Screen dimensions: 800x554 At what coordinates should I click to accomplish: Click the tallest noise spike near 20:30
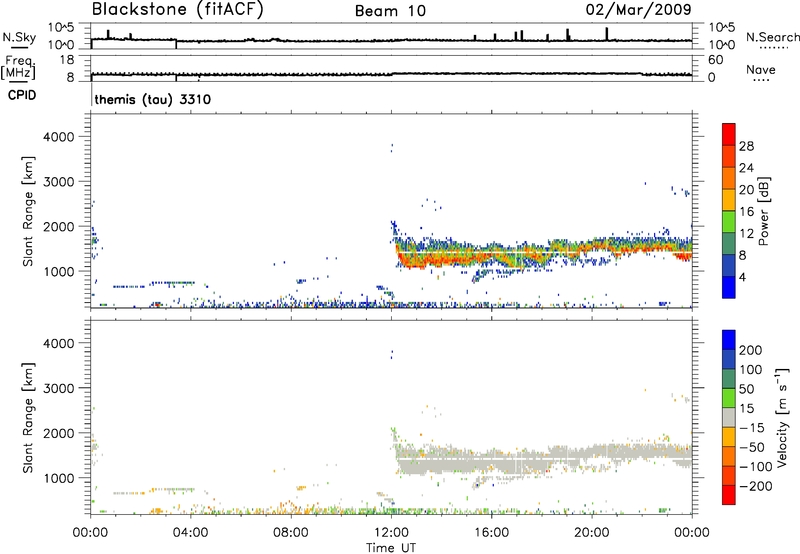click(x=607, y=33)
